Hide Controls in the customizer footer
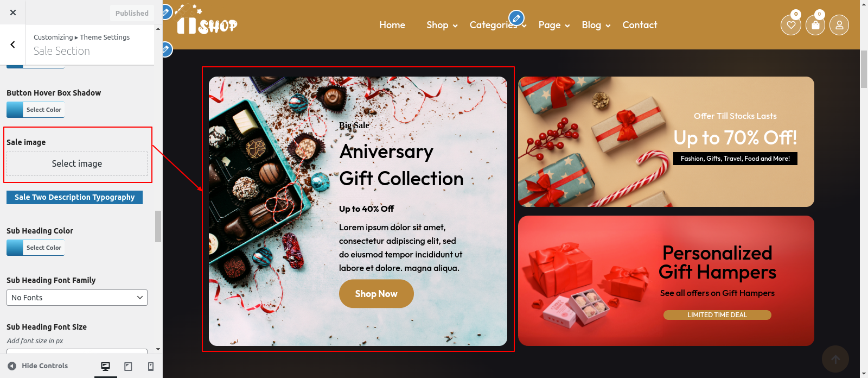Image resolution: width=868 pixels, height=378 pixels. 38,366
